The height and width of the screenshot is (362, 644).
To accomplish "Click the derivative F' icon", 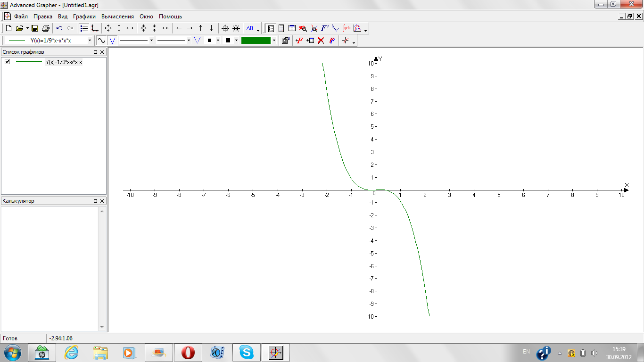I will [325, 28].
